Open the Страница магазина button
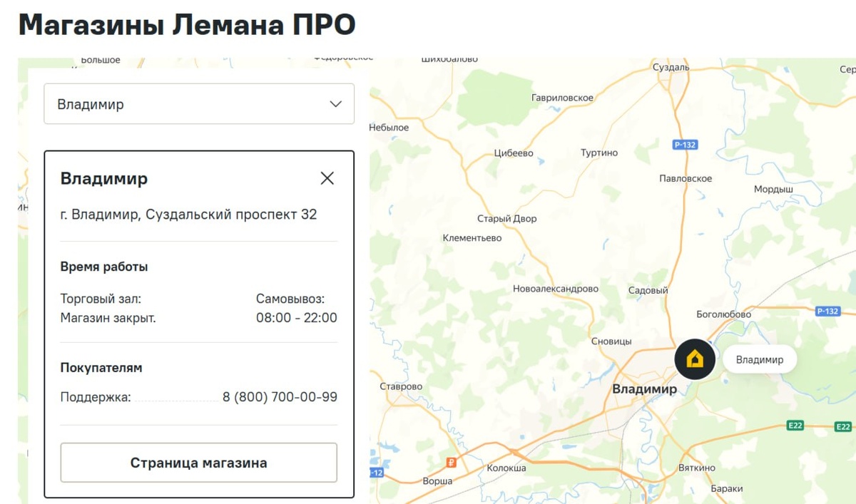856x504 pixels. coord(199,463)
